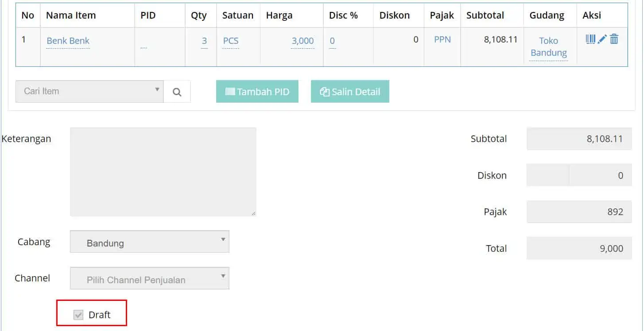Toggle the Draft checkbox
The height and width of the screenshot is (331, 644).
click(x=78, y=315)
